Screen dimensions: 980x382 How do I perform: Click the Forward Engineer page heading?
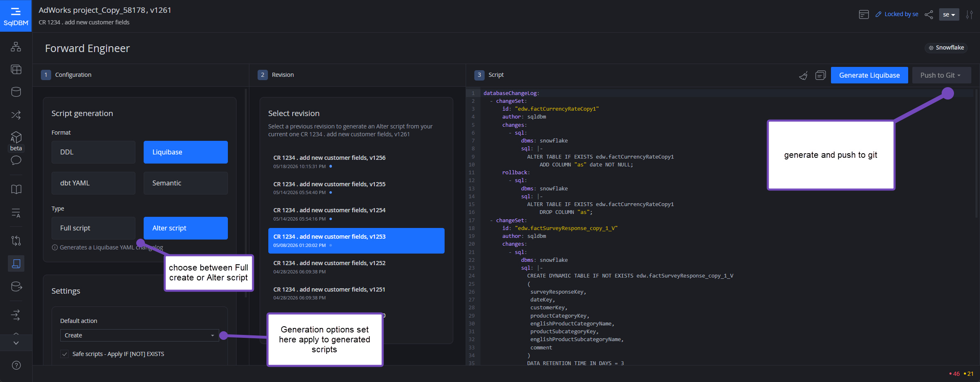coord(87,48)
